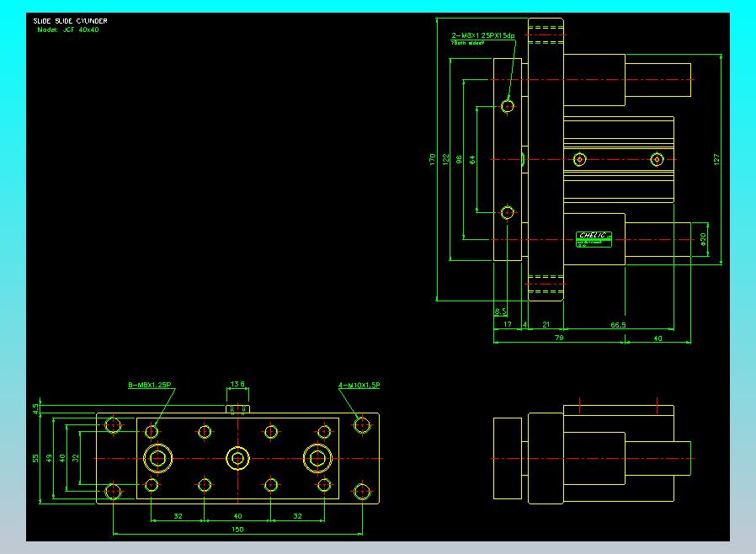Click the 55 vertical dimension text

[x=35, y=458]
